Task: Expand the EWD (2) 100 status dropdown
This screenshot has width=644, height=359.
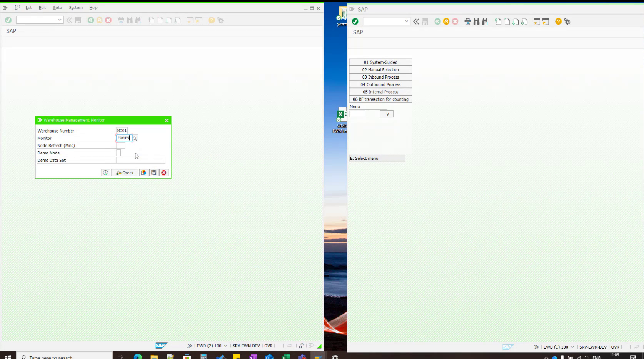Action: point(225,346)
